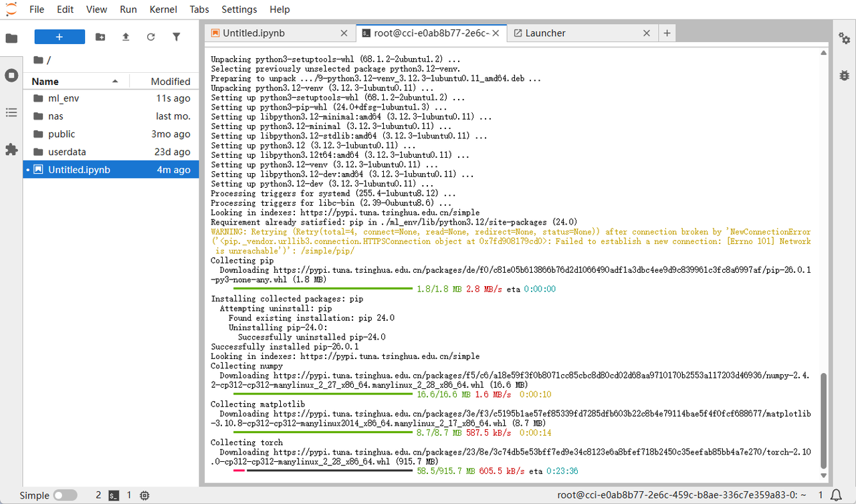This screenshot has width=856, height=504.
Task: Click the "11s ago" modified time
Action: [x=173, y=98]
